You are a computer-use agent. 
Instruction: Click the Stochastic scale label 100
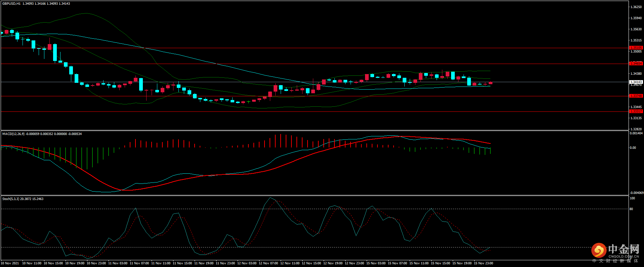point(633,198)
